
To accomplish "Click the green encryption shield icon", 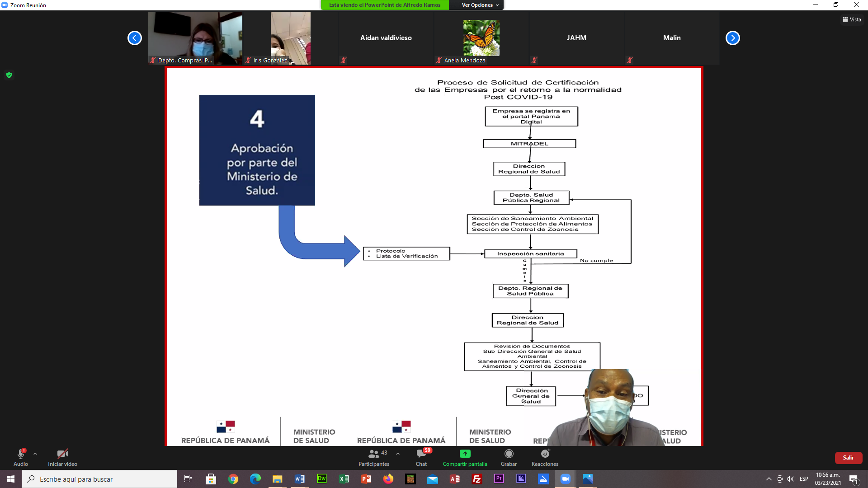I will tap(9, 75).
